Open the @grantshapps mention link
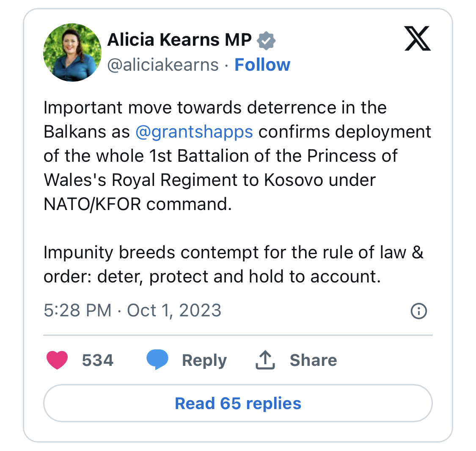The height and width of the screenshot is (451, 476). pos(194,132)
